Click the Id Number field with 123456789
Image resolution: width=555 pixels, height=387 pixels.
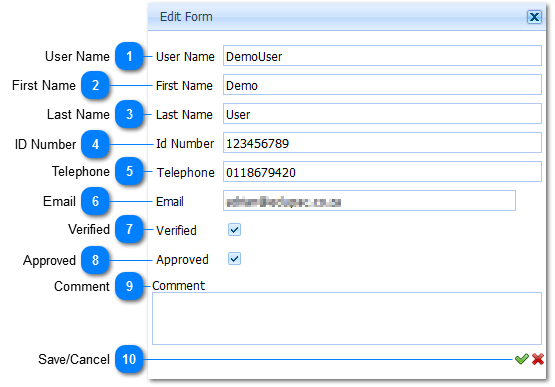coord(382,143)
